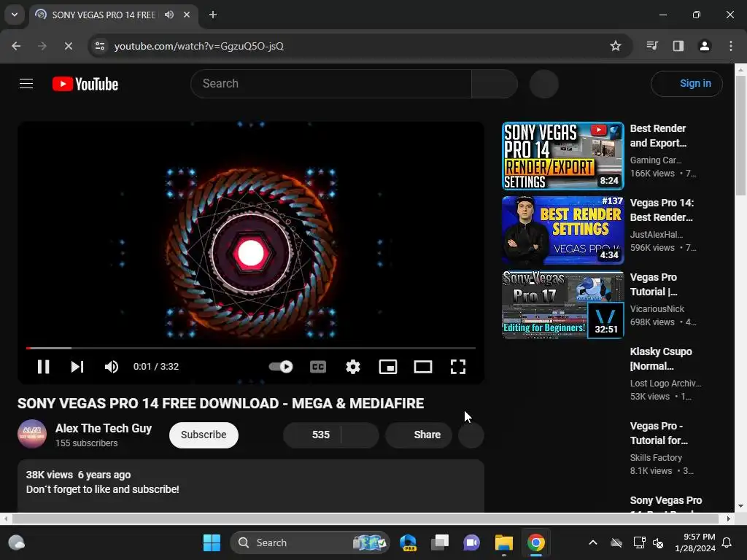
Task: Open Alex The Tech Guy channel name
Action: point(104,428)
